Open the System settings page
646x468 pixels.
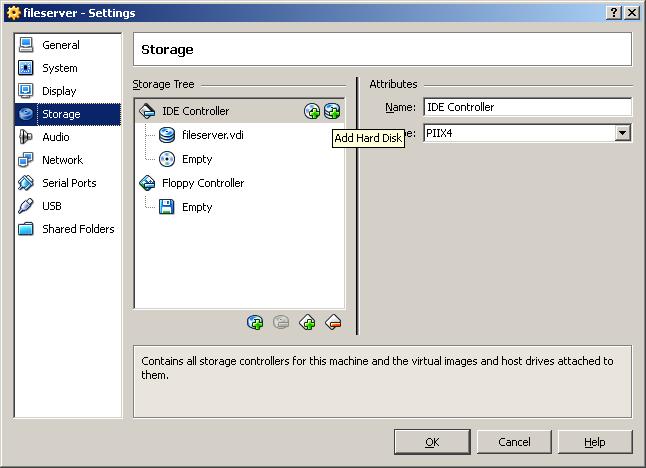pos(68,68)
